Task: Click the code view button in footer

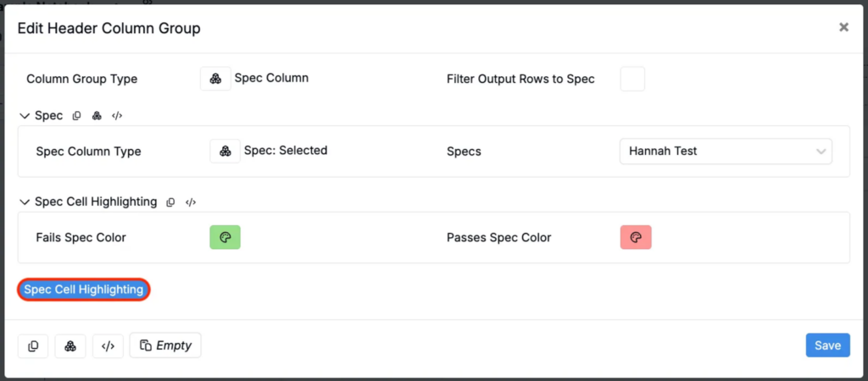Action: point(108,346)
